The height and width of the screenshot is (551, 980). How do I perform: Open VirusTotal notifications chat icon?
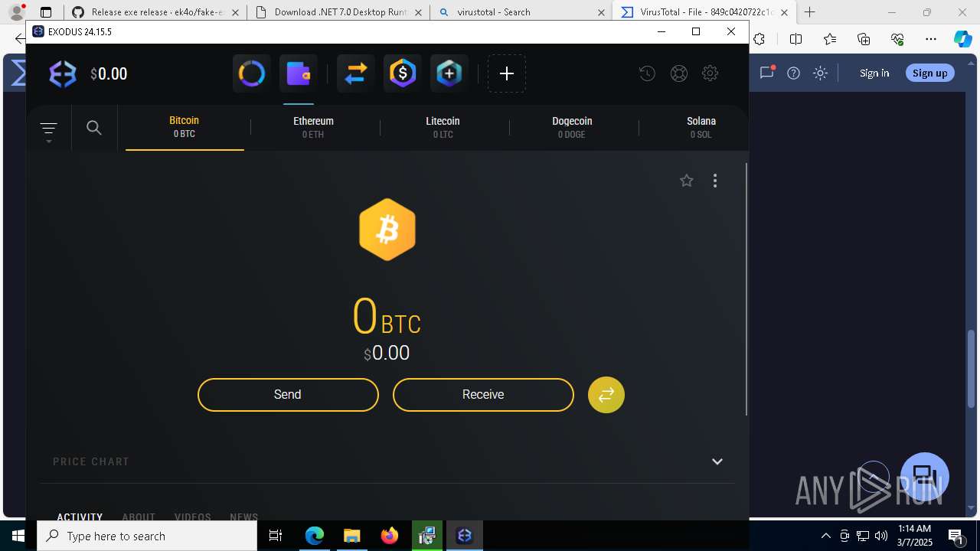tap(766, 73)
